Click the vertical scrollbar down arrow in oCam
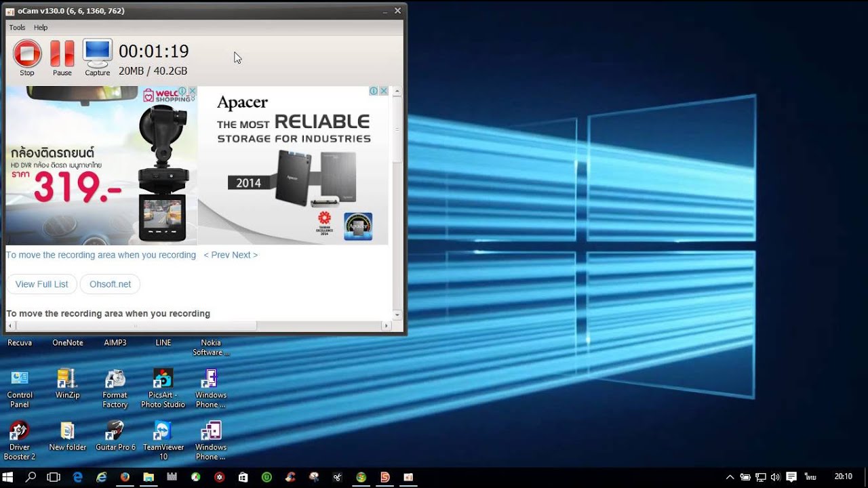The height and width of the screenshot is (488, 868). click(397, 315)
